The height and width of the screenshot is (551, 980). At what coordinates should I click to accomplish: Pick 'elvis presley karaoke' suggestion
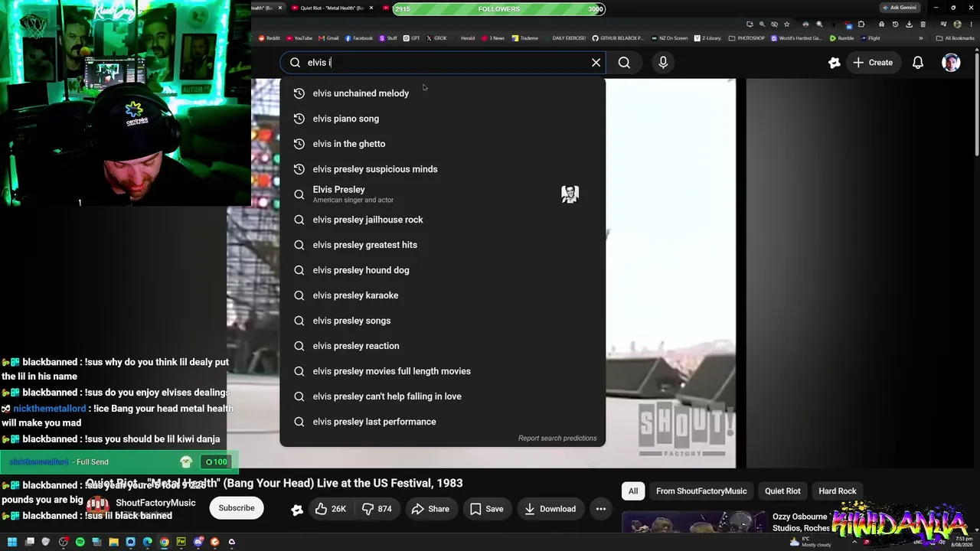pyautogui.click(x=443, y=295)
